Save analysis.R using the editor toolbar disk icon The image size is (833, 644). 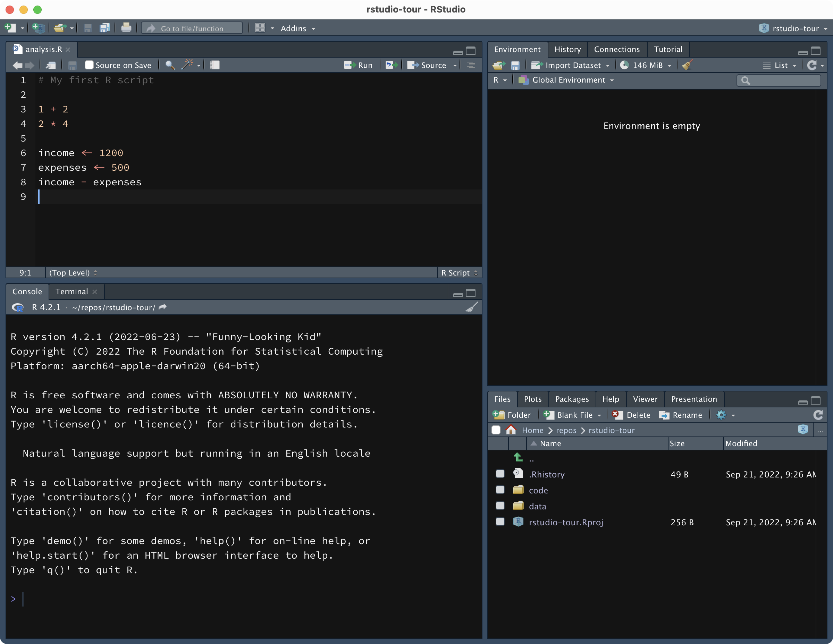click(72, 65)
